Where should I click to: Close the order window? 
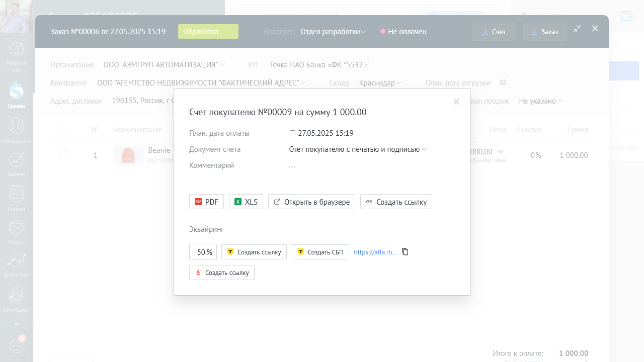point(595,28)
